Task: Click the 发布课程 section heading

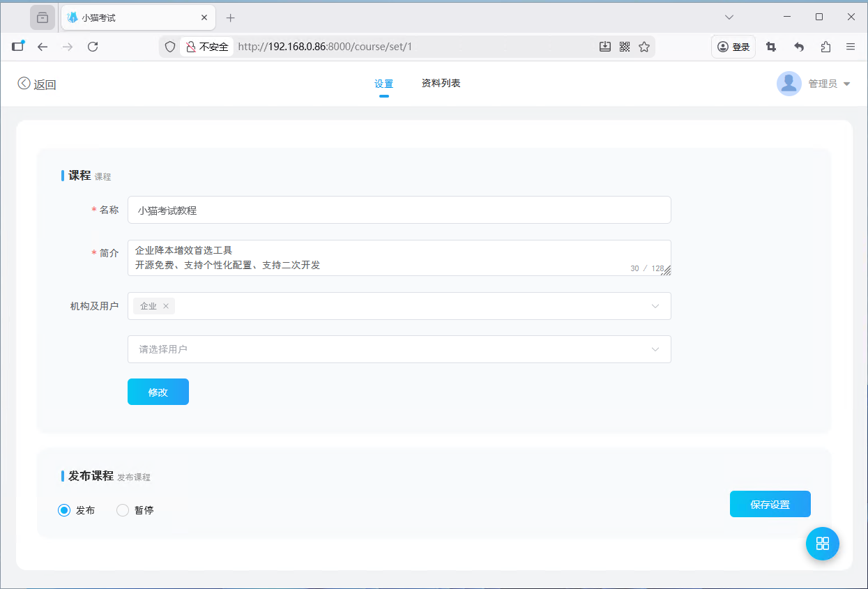Action: 91,476
